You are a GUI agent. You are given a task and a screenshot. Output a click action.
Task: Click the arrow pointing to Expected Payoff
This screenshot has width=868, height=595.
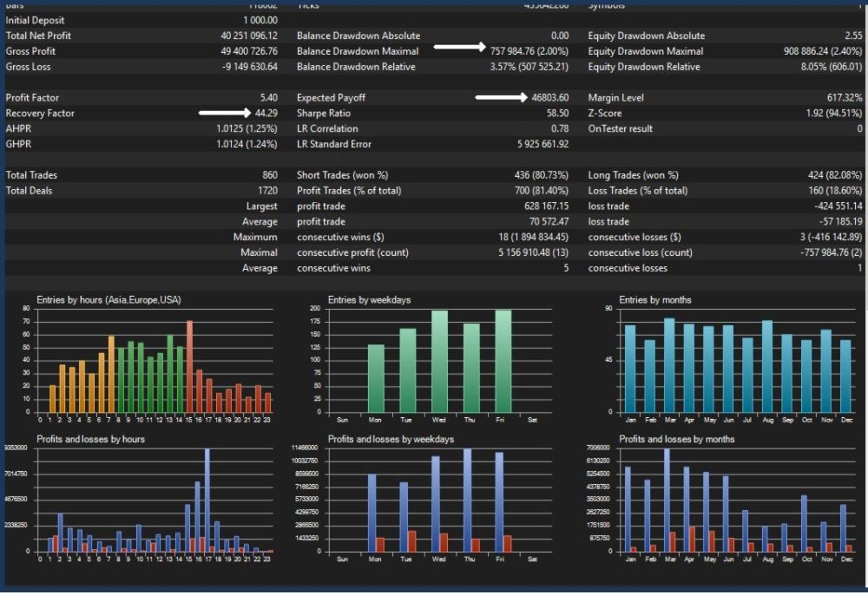pyautogui.click(x=501, y=97)
